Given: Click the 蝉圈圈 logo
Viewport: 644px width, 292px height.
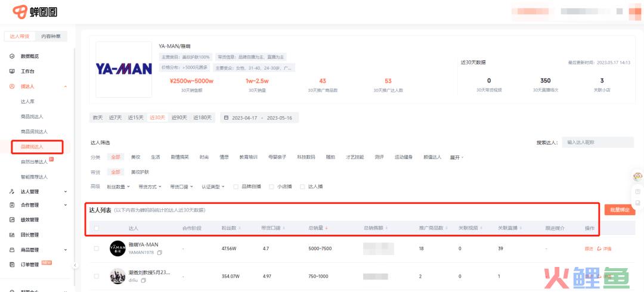Looking at the screenshot, I should [35, 11].
